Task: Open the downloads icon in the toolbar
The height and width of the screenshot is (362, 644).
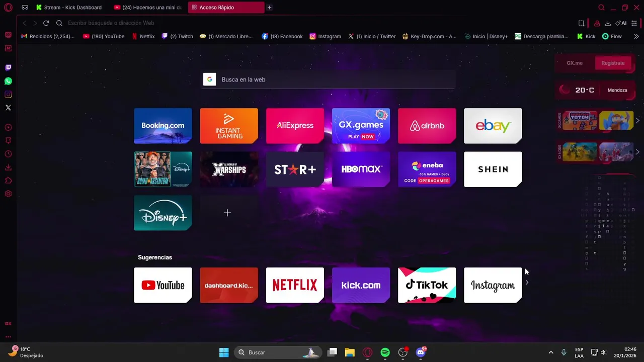Action: coord(608,23)
